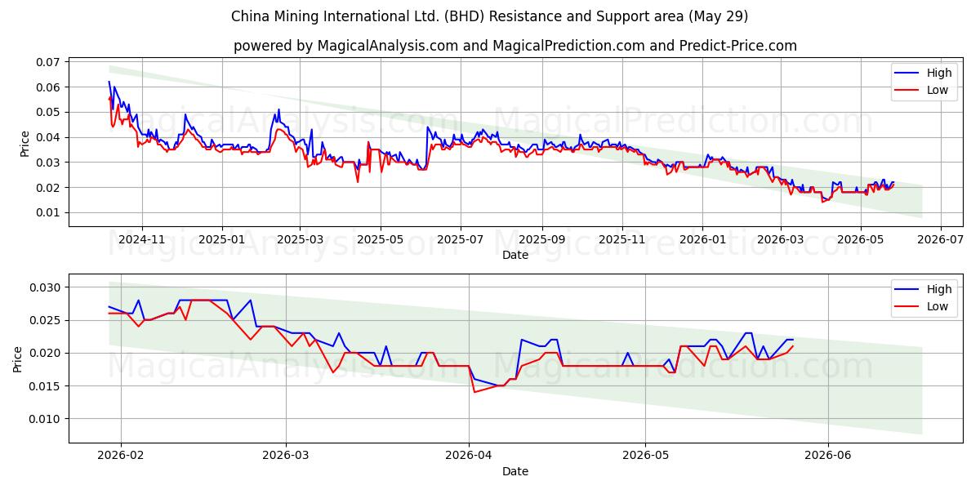980x490 pixels.
Task: Click the 0.01 price tick in top chart
Action: (x=50, y=212)
